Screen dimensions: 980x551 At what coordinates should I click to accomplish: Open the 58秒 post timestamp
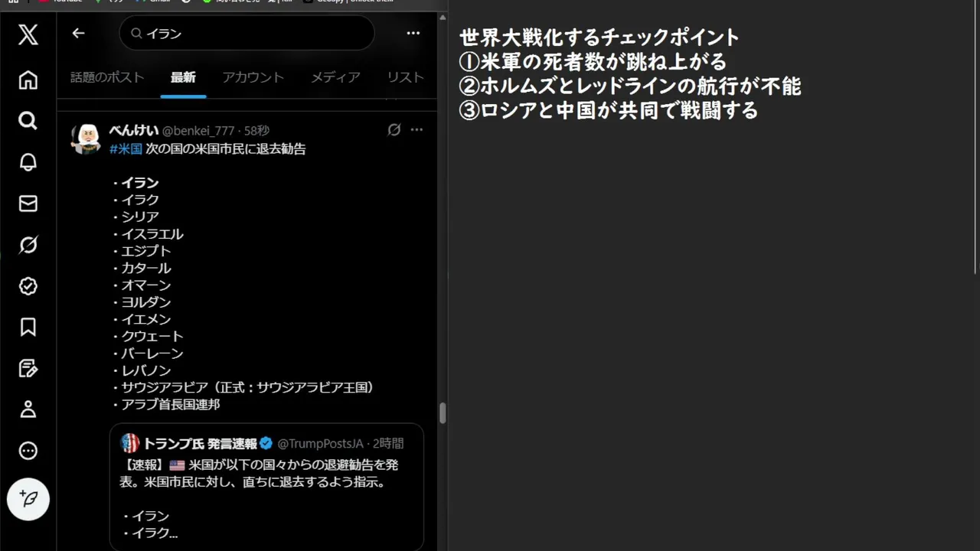pos(256,131)
